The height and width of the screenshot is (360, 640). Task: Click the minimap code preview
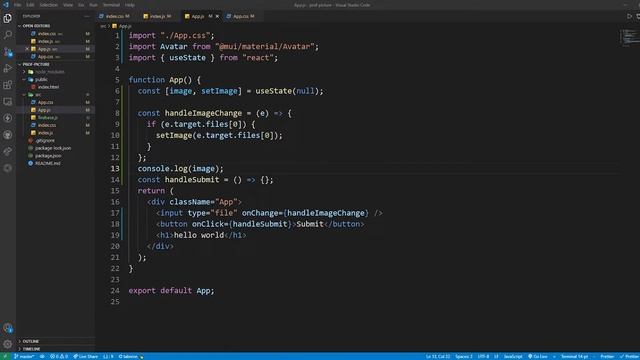(629, 38)
